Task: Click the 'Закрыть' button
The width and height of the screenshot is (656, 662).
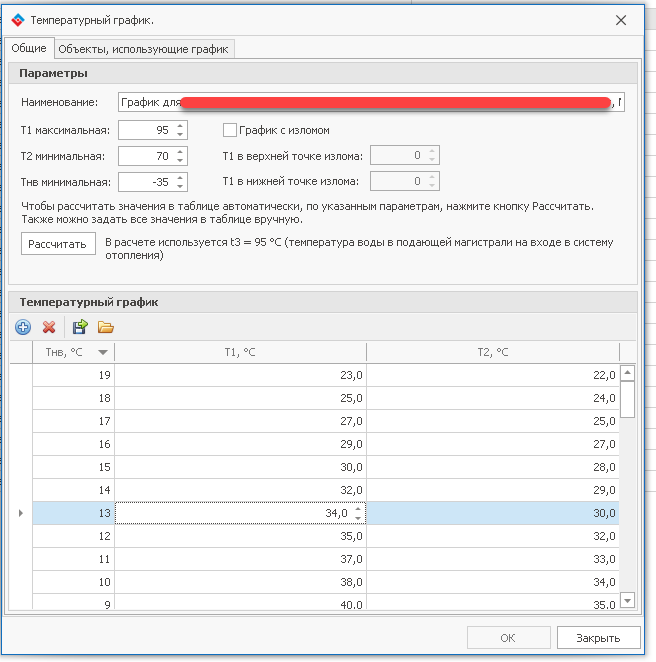Action: tap(597, 637)
